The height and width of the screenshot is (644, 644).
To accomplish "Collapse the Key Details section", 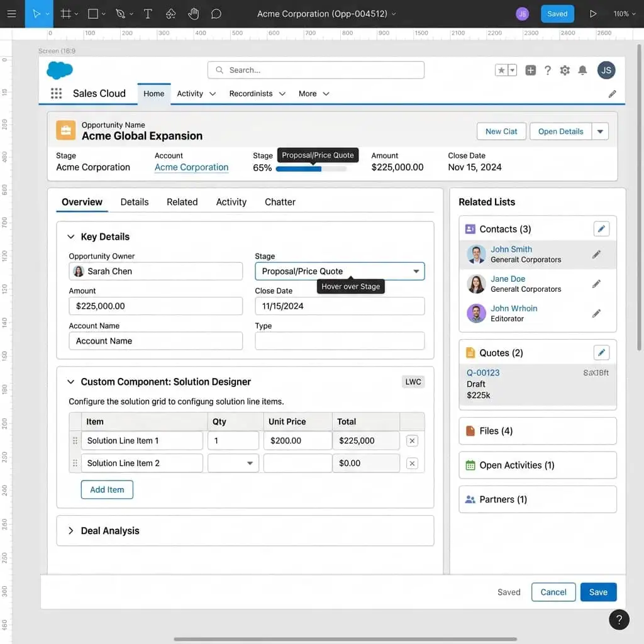I will (x=70, y=236).
